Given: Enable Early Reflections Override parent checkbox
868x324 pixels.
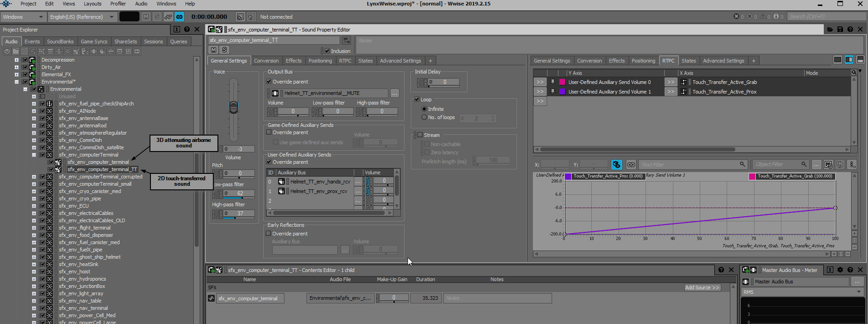Looking at the screenshot, I should [x=269, y=234].
